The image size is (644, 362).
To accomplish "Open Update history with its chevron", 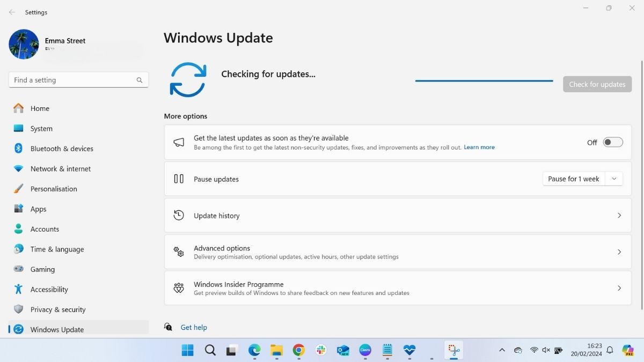I will click(618, 215).
